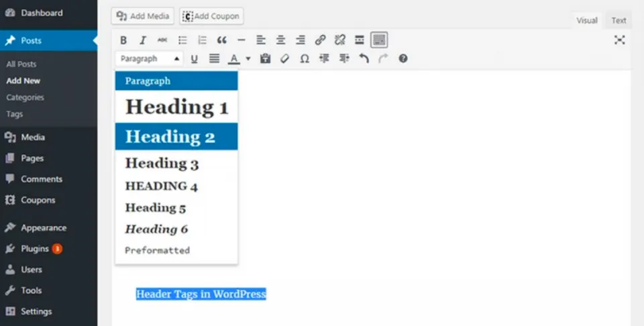The image size is (644, 326).
Task: Click the highlighted 'Header Tags in WordPress' text
Action: point(201,294)
